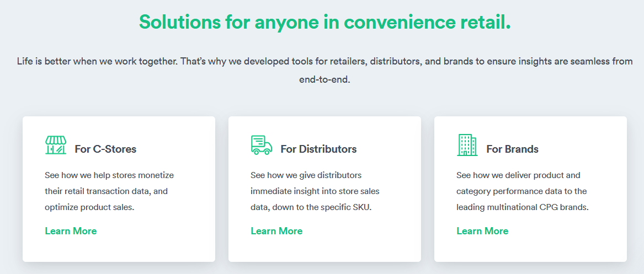
Task: Click empty space below Learn More in Distributors card
Action: pos(324,250)
